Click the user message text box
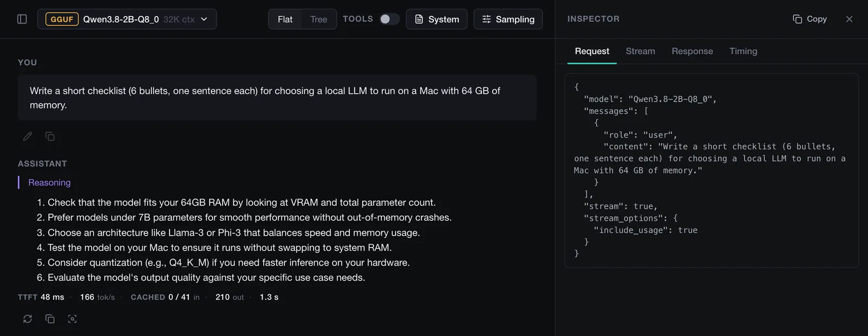 click(x=277, y=98)
